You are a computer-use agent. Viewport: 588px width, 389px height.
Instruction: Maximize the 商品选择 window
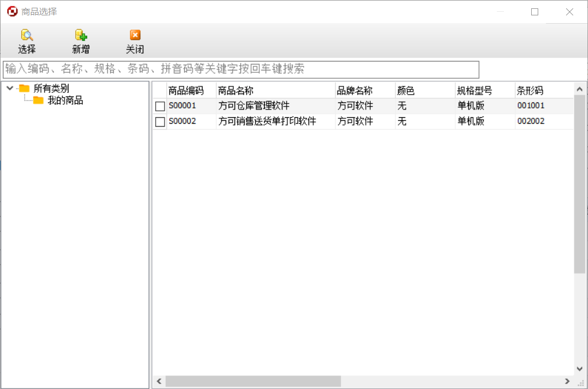click(x=535, y=12)
